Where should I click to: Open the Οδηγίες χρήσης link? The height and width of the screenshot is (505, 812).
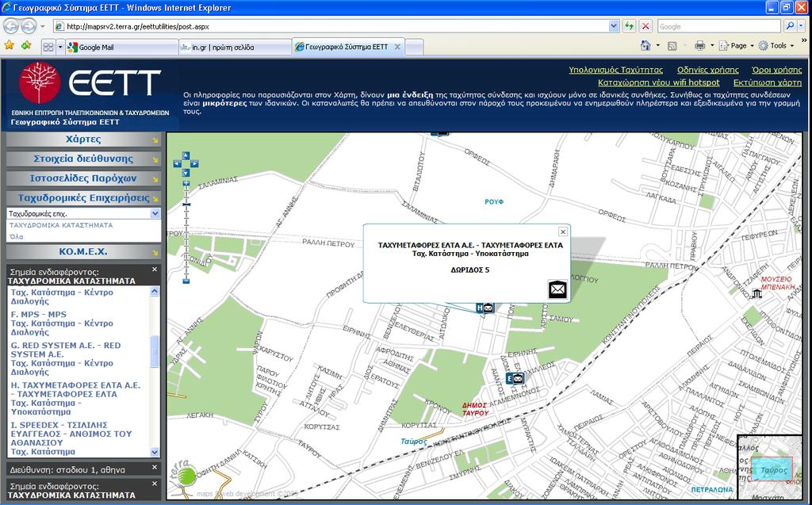[x=708, y=70]
